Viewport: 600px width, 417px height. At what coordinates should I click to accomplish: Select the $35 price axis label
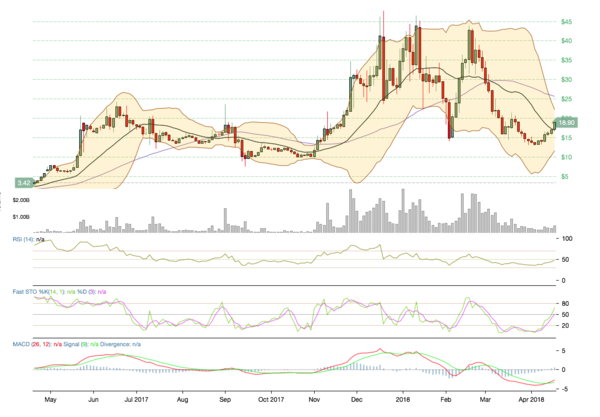[566, 60]
